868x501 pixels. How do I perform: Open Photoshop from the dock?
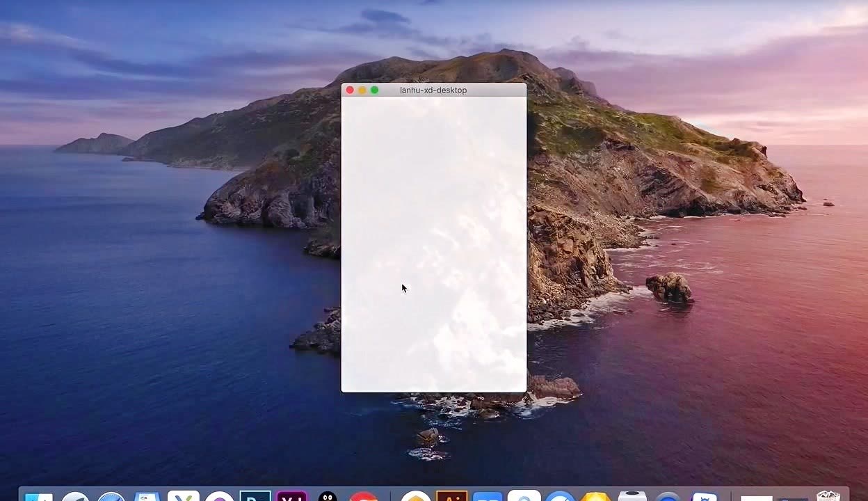[x=255, y=497]
